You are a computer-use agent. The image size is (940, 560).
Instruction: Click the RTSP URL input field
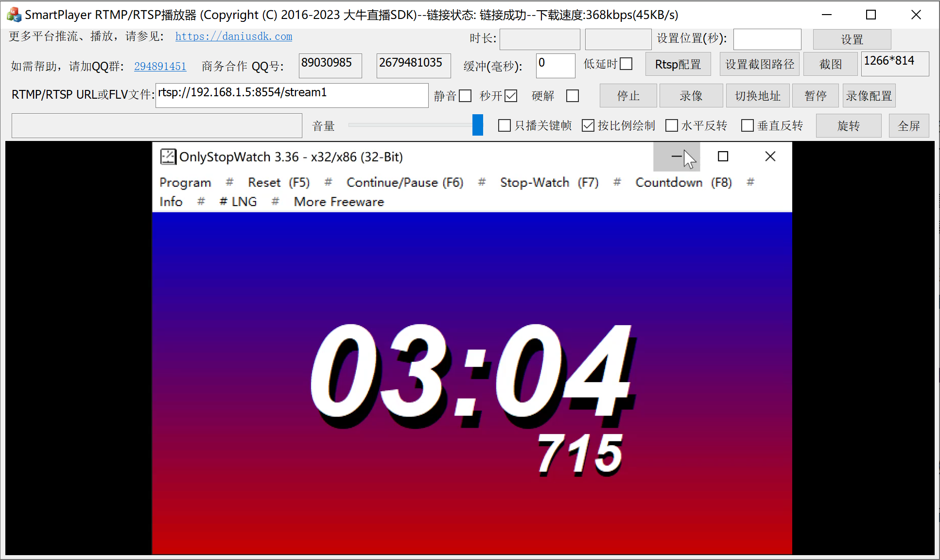[x=292, y=95]
